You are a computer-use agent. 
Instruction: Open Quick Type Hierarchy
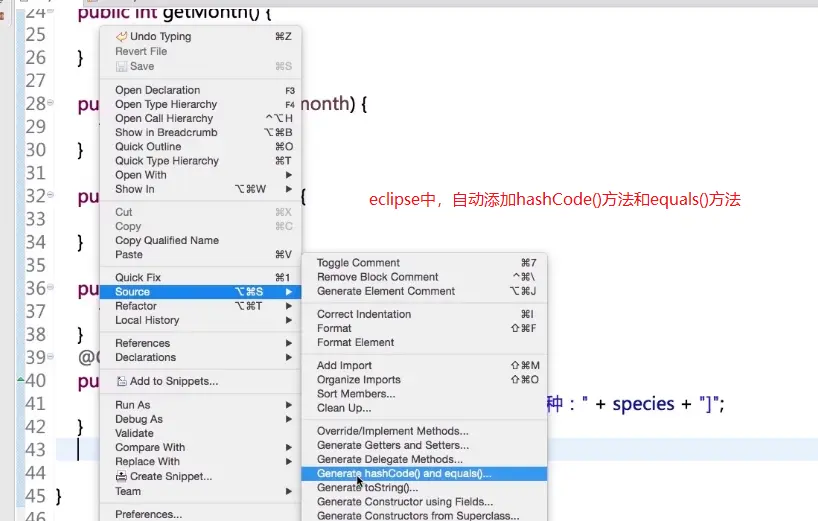(x=200, y=161)
